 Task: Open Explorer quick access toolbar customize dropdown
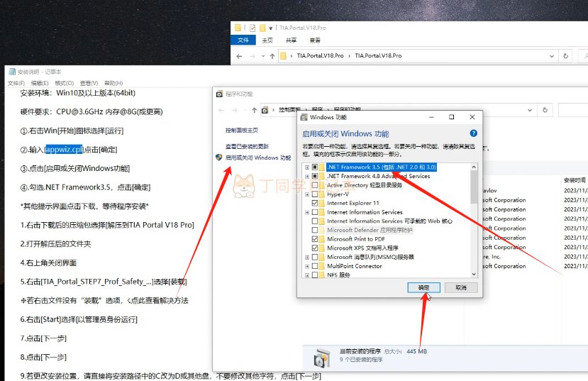pyautogui.click(x=271, y=28)
